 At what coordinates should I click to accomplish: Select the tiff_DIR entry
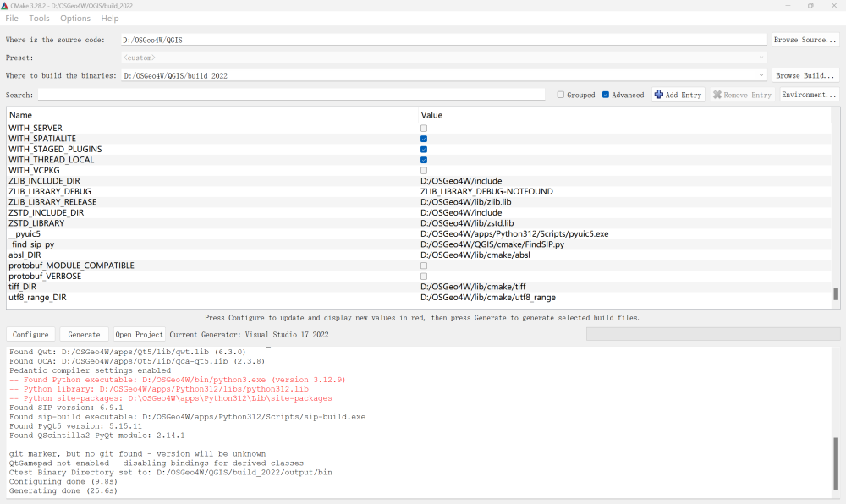pos(22,287)
